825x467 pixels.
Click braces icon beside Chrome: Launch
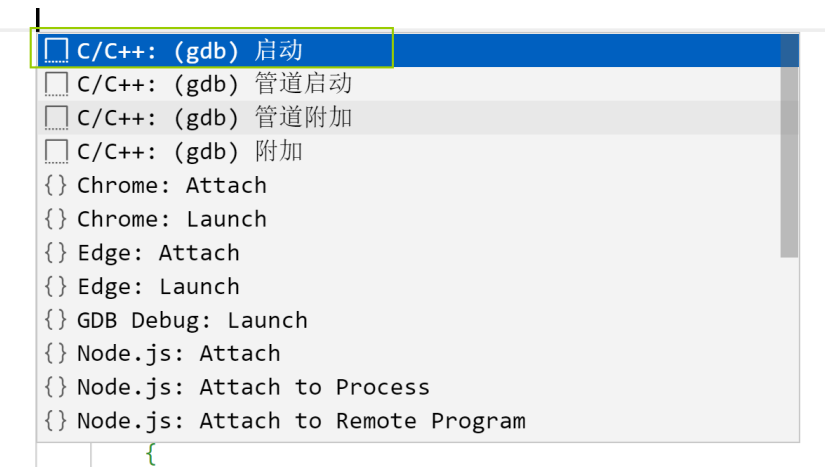click(56, 219)
